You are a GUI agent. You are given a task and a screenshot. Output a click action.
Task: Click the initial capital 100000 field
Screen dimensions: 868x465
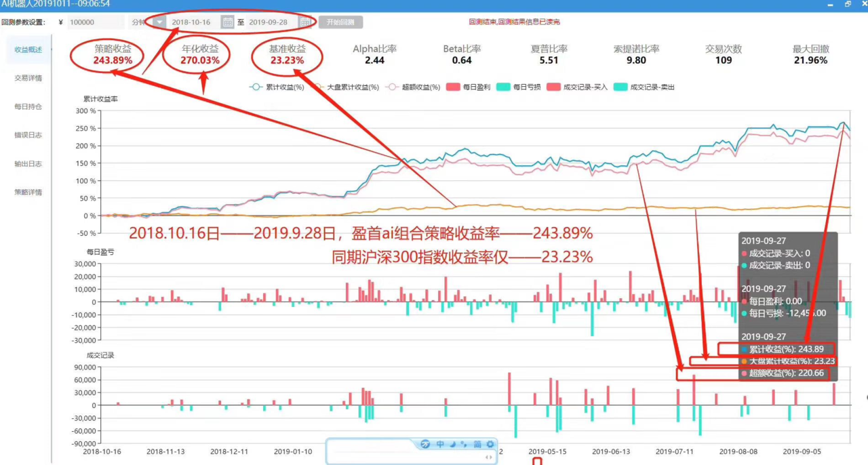point(95,22)
